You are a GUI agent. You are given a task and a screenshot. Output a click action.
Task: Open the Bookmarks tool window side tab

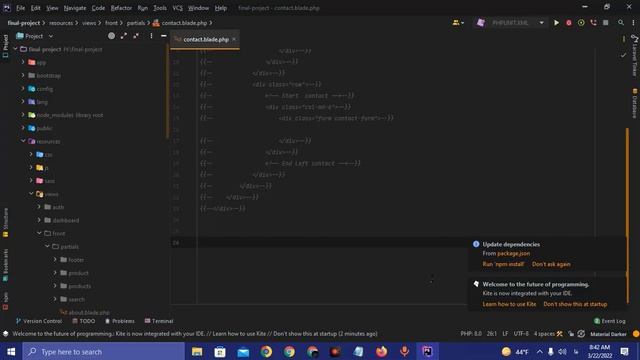(5, 265)
